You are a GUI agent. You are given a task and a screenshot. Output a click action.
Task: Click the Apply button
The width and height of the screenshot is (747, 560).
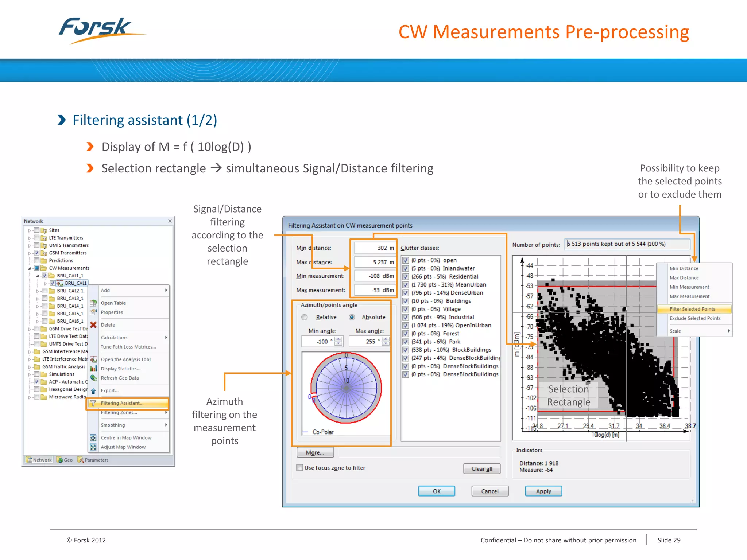543,491
